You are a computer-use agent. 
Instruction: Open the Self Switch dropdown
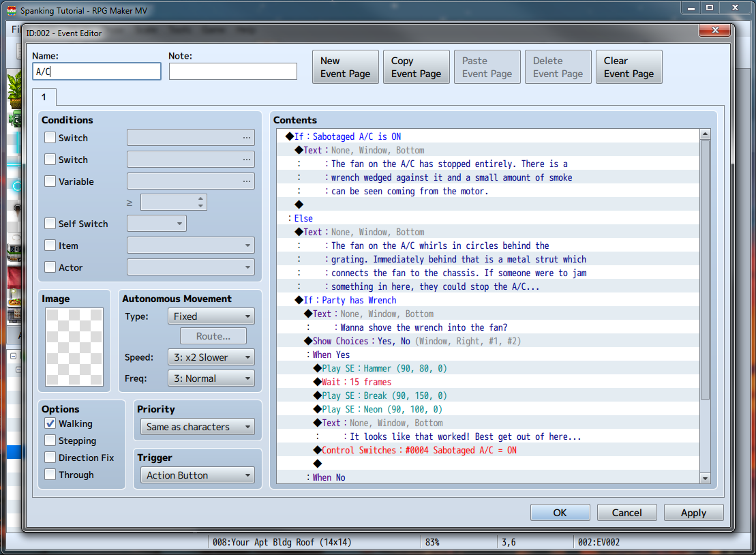coord(157,223)
